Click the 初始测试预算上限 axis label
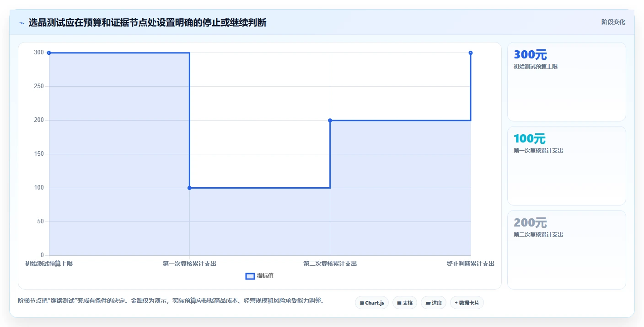The width and height of the screenshot is (644, 327). click(x=49, y=264)
